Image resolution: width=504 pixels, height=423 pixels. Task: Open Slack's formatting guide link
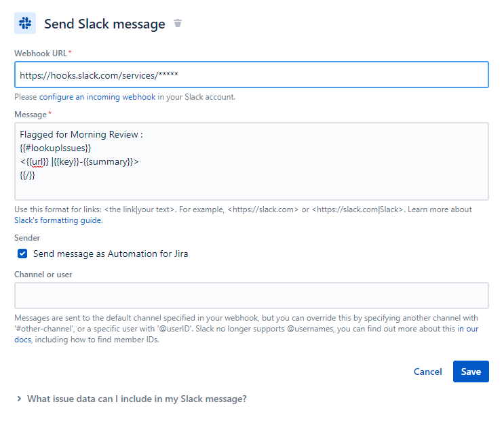click(x=58, y=220)
